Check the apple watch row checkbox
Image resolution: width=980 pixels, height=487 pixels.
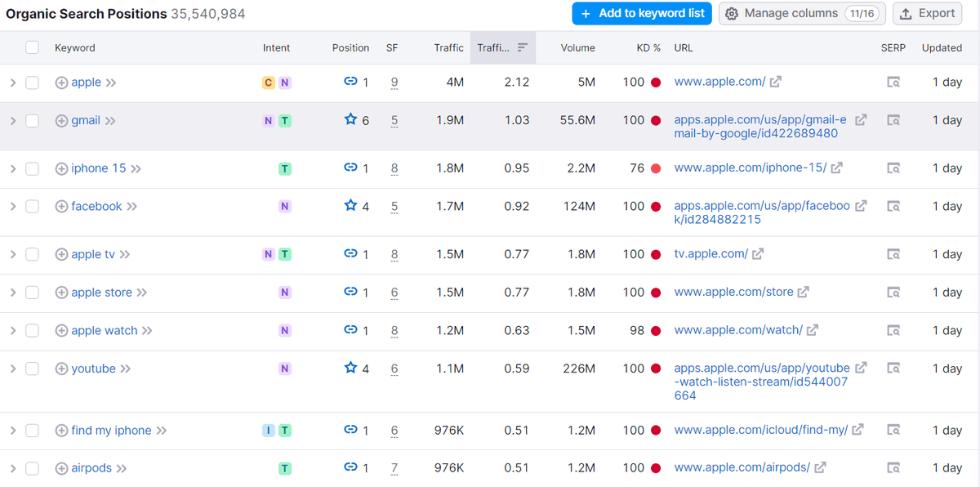tap(32, 331)
